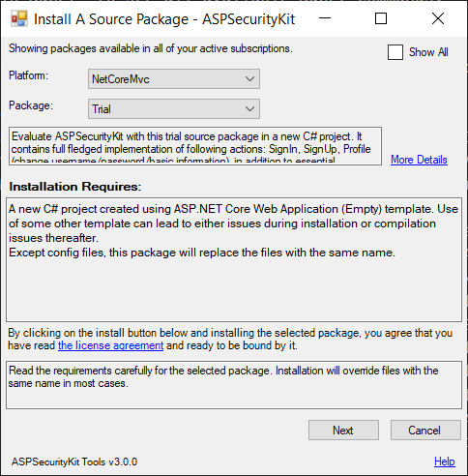Click the status message box about overriding files
Viewport: 468px width, 476px height.
(234, 385)
